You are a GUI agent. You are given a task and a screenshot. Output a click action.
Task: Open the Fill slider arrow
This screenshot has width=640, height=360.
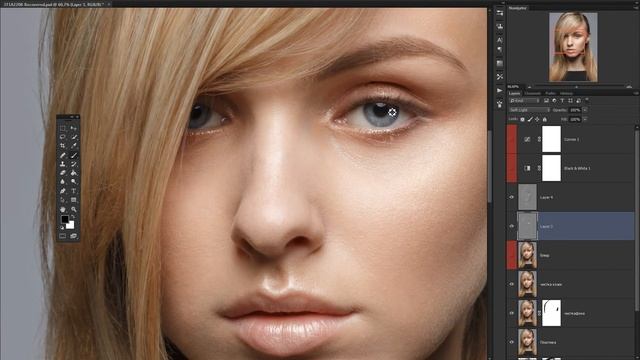click(x=585, y=119)
